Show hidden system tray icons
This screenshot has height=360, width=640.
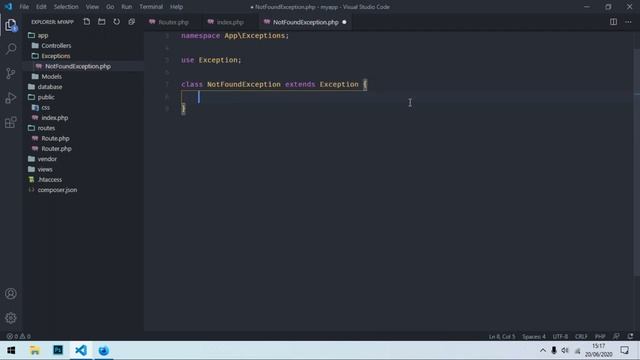click(x=543, y=351)
